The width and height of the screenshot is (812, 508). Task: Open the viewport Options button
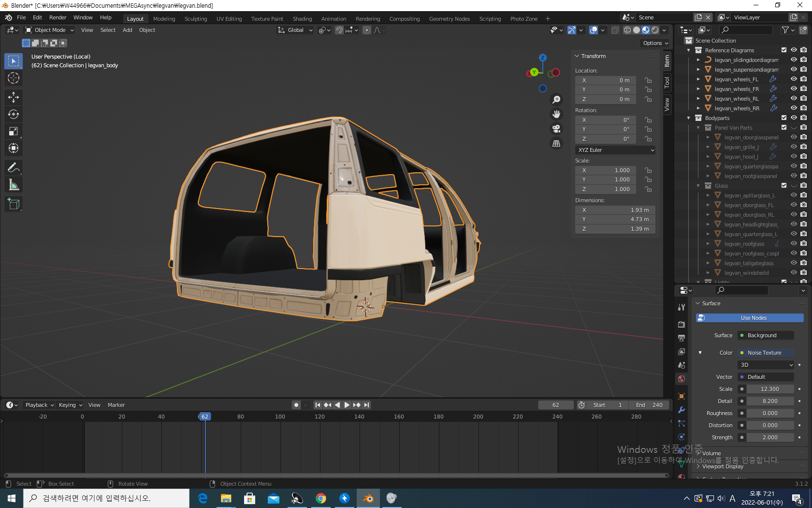pos(655,43)
